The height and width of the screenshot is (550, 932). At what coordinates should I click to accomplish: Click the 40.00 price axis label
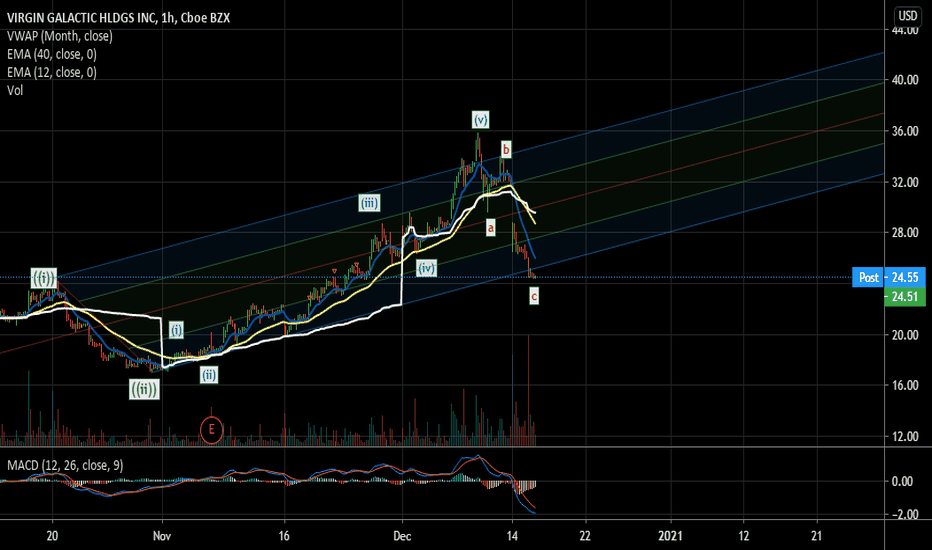click(x=905, y=80)
